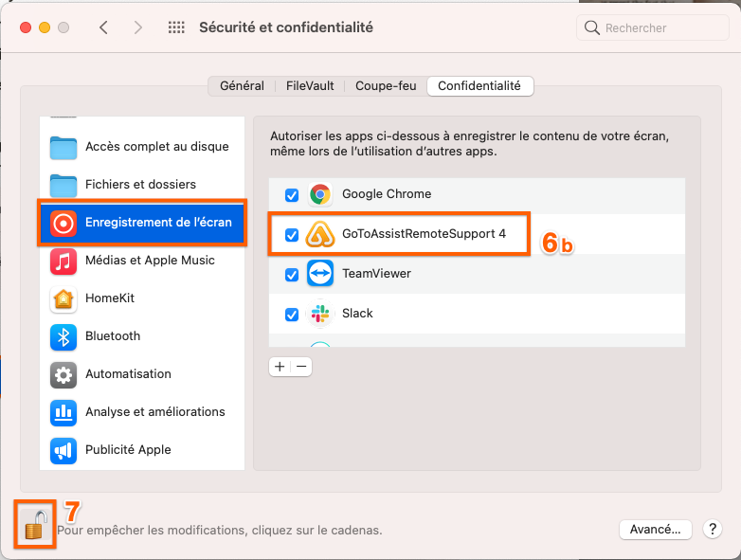Go forward with the right chevron
The image size is (741, 560).
(137, 27)
